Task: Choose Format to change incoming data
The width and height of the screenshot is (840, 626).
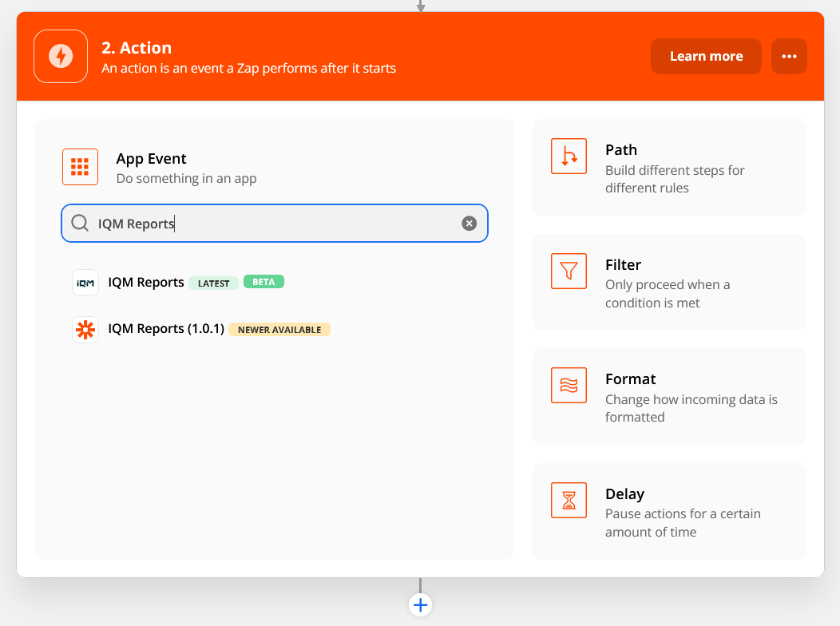Action: coord(669,398)
